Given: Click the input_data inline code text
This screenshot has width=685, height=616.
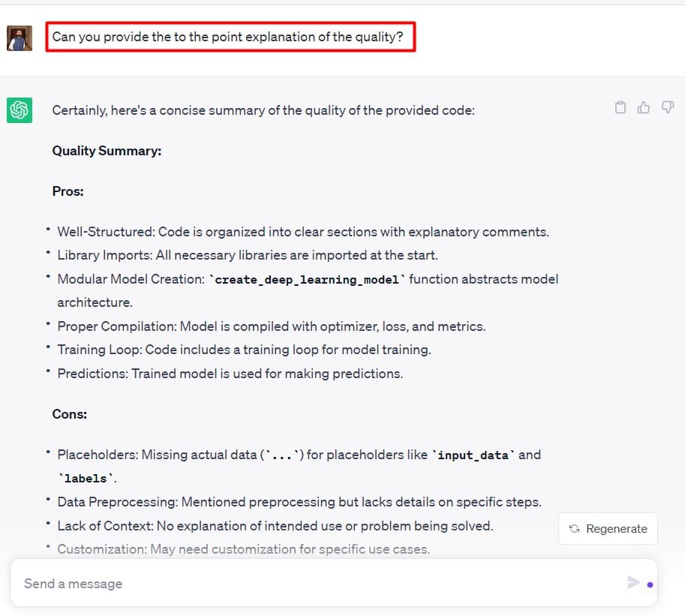Looking at the screenshot, I should click(473, 455).
